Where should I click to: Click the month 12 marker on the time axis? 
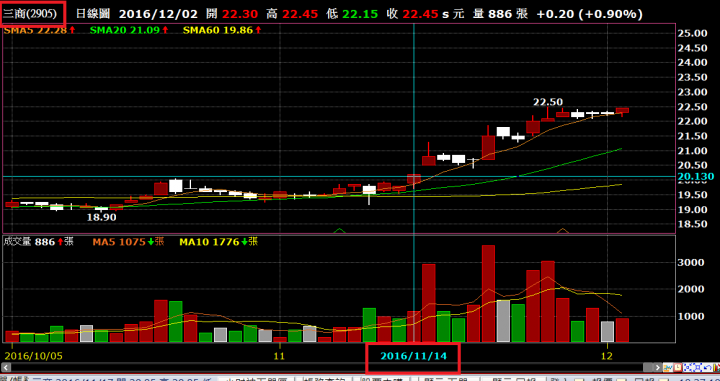(607, 356)
